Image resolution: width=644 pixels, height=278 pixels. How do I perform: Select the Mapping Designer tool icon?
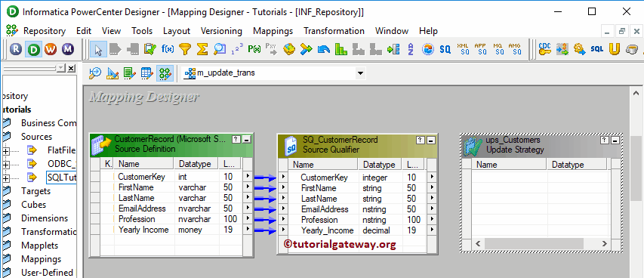(x=165, y=73)
